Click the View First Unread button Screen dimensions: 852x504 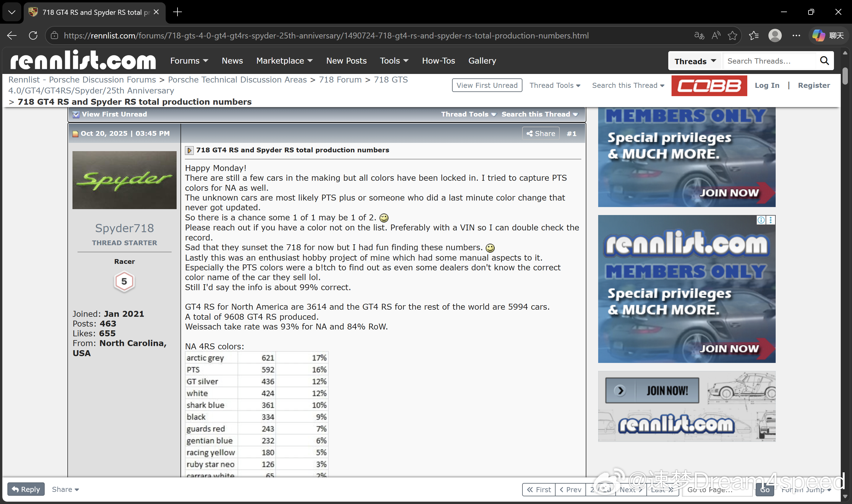click(x=487, y=85)
